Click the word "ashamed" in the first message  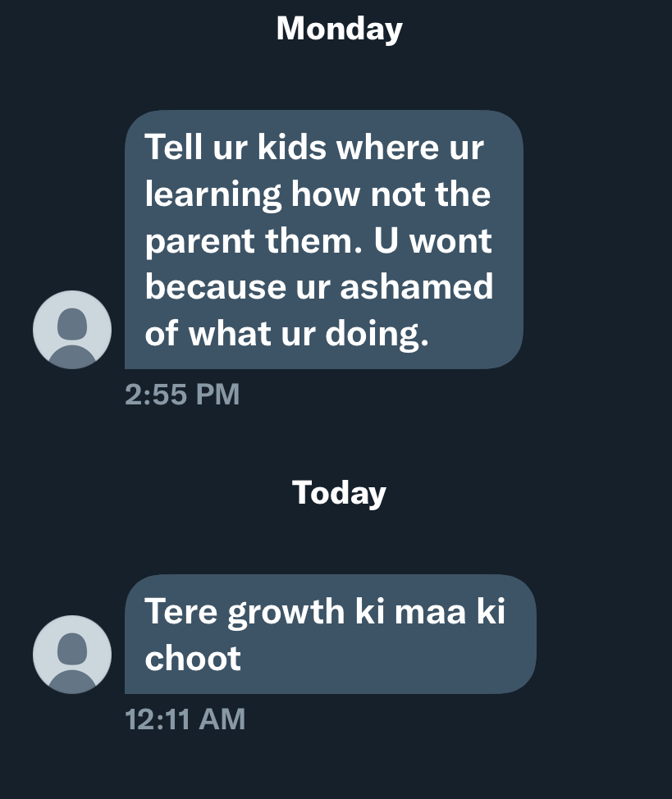coord(416,286)
